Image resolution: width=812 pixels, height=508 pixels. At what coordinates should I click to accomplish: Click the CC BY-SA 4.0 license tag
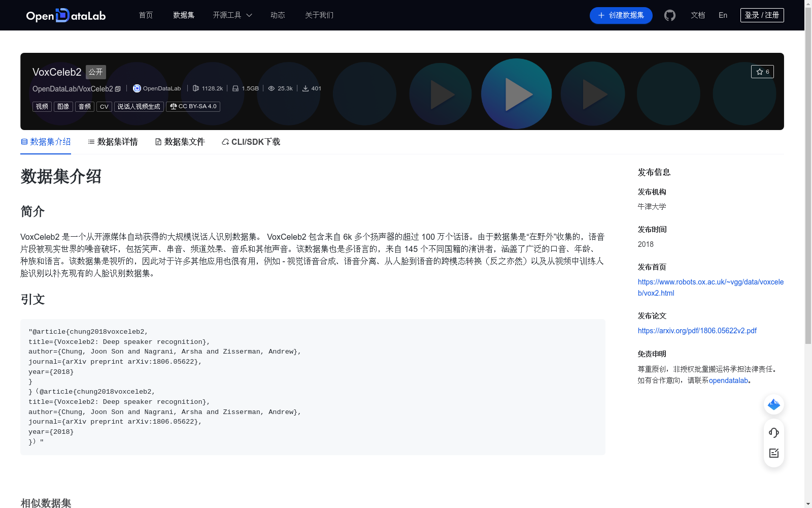coord(193,107)
